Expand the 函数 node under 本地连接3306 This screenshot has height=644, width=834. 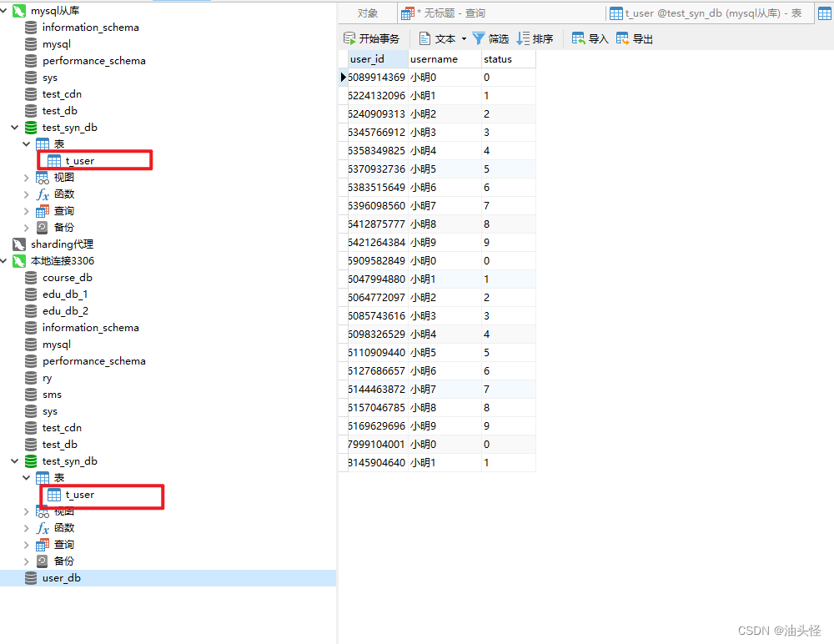click(x=28, y=528)
